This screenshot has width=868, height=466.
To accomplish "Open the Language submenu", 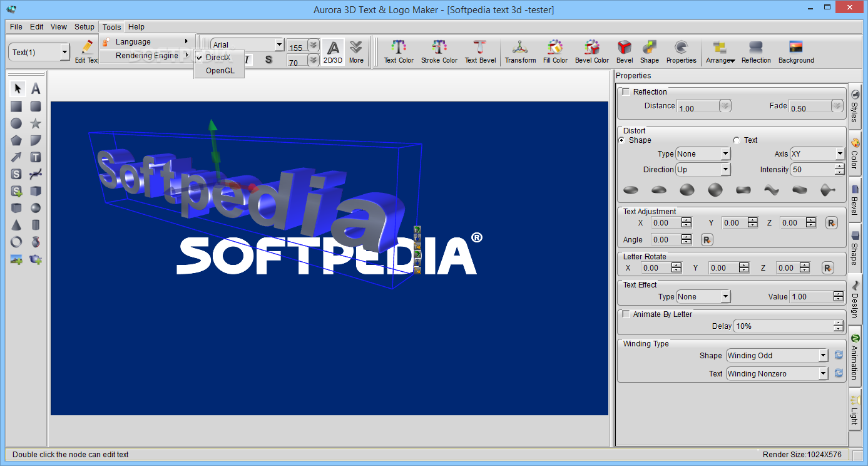I will (147, 42).
